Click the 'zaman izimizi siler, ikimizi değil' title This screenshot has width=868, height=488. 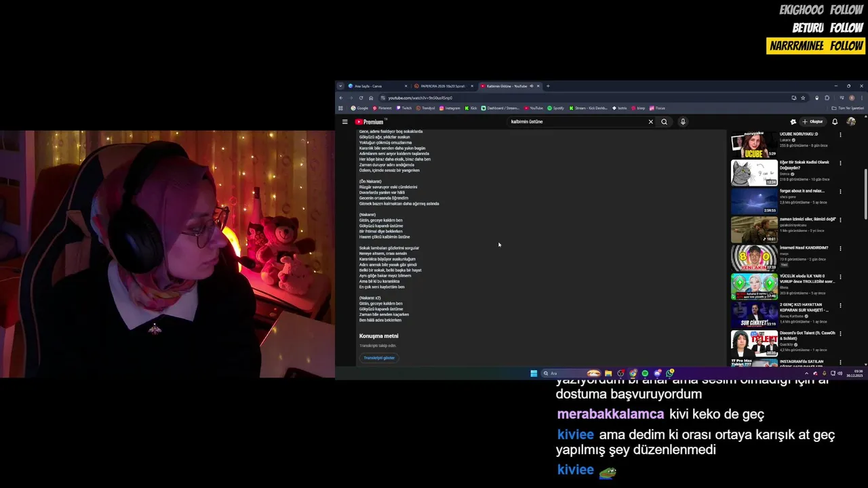tap(808, 220)
